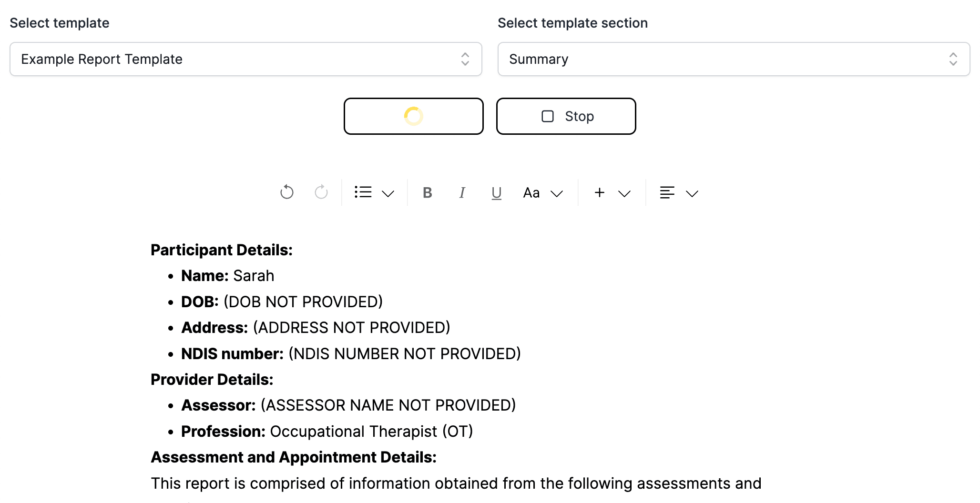The width and height of the screenshot is (980, 503).
Task: Expand the alignment options chevron
Action: (x=692, y=193)
